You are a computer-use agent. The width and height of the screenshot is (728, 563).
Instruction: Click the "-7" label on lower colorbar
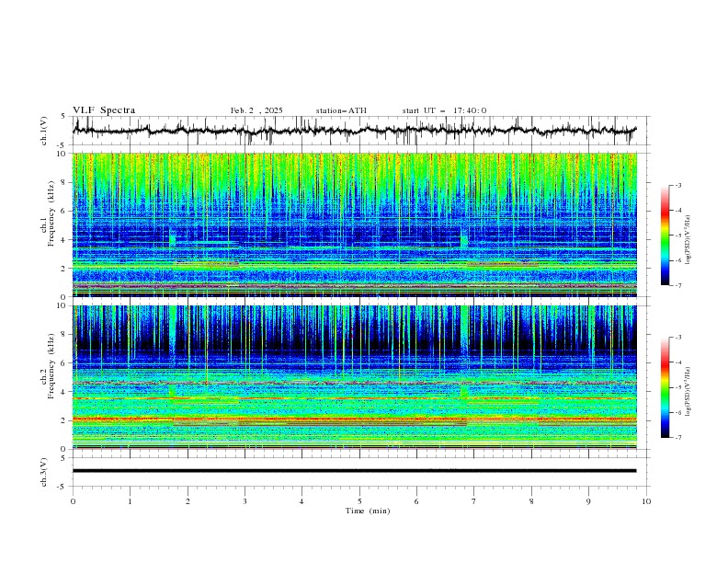tap(677, 437)
